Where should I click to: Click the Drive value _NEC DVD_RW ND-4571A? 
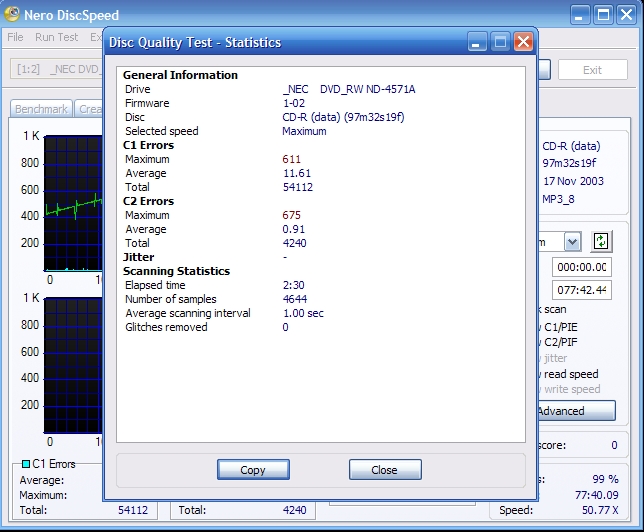point(349,89)
